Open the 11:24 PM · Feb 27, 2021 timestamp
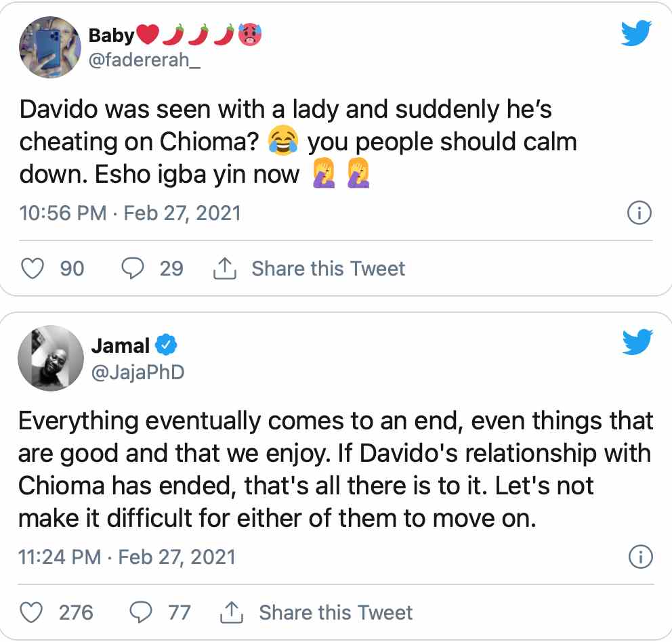This screenshot has height=642, width=672. [x=127, y=557]
